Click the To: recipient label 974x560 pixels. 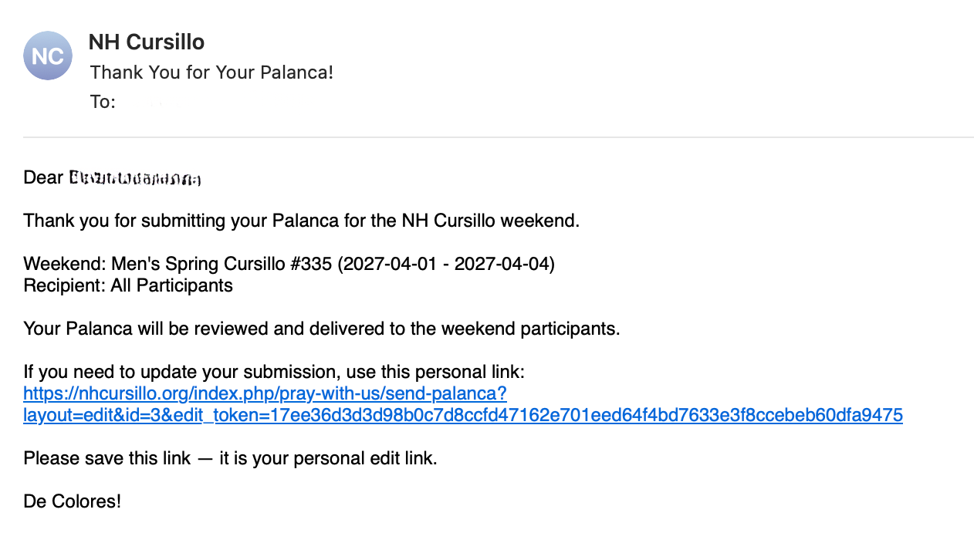pyautogui.click(x=103, y=102)
